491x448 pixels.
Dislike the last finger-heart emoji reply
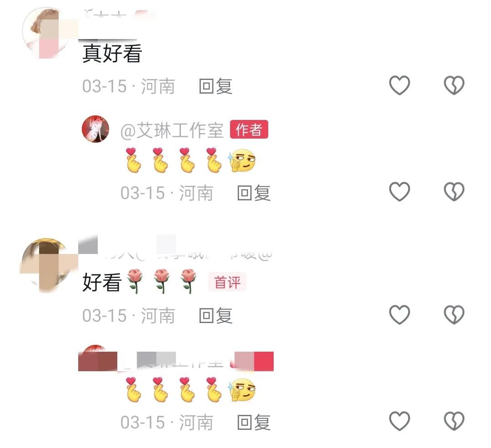(454, 421)
